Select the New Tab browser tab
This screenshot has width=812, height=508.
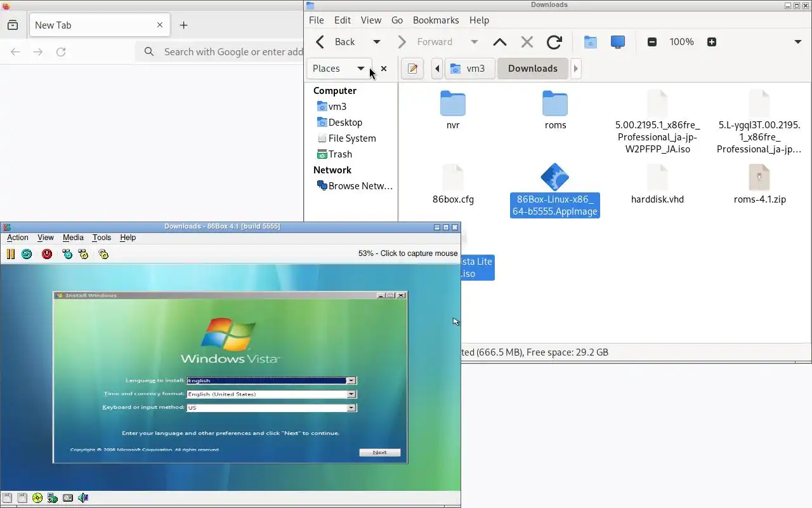coord(98,25)
